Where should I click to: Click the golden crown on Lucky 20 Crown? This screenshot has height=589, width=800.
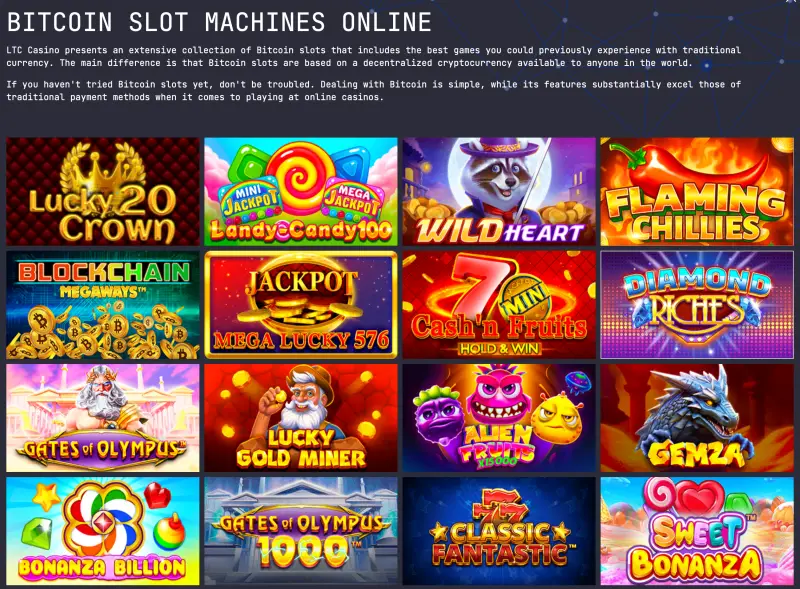(x=101, y=167)
